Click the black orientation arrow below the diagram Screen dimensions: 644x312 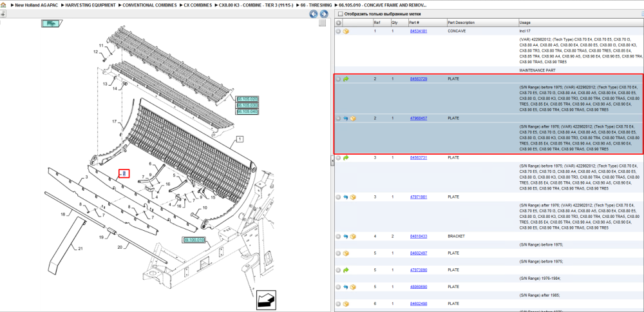click(x=266, y=300)
